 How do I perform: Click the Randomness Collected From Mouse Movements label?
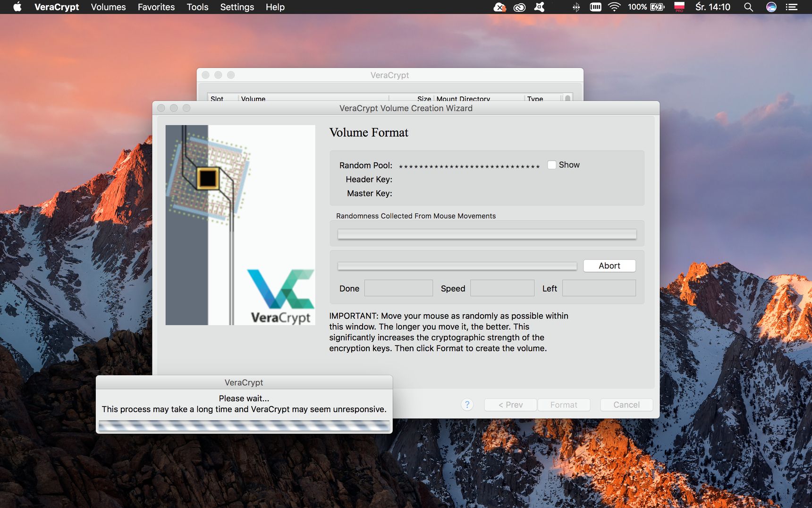tap(416, 216)
